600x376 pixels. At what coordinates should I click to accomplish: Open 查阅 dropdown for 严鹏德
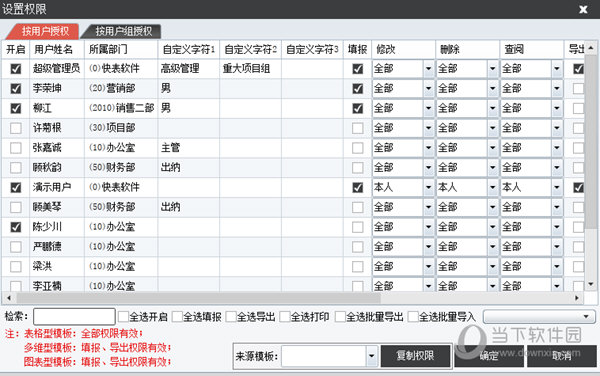(557, 247)
